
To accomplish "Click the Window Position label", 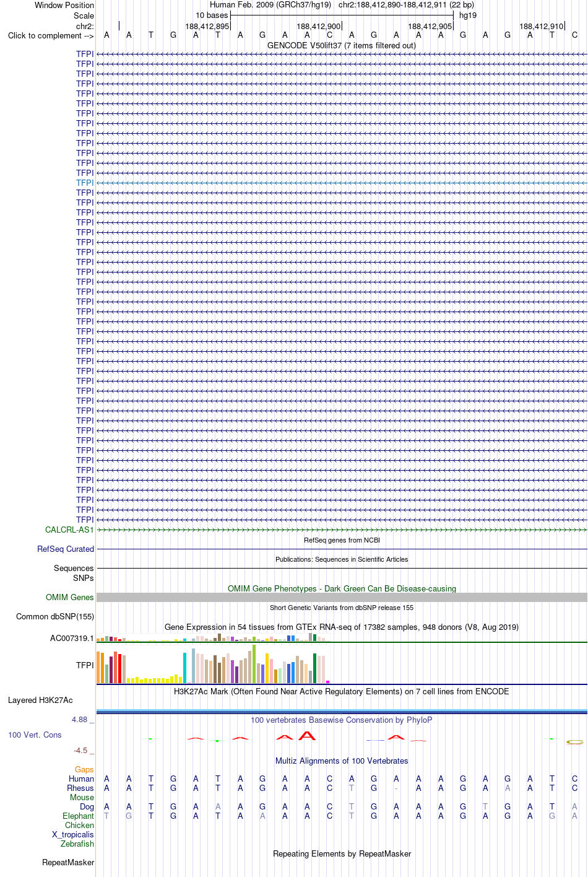I will [64, 5].
